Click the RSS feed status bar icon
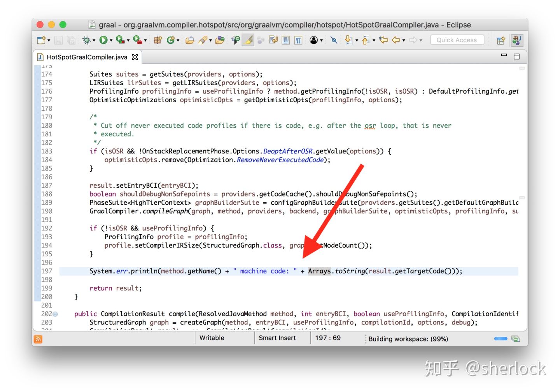The height and width of the screenshot is (392, 560). coord(38,339)
